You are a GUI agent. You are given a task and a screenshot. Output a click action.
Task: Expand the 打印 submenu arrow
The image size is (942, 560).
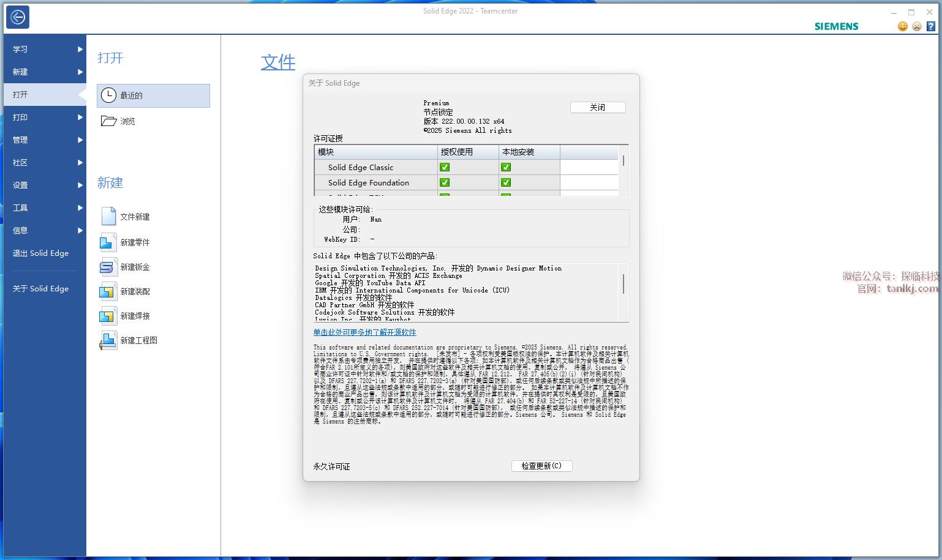[x=80, y=117]
